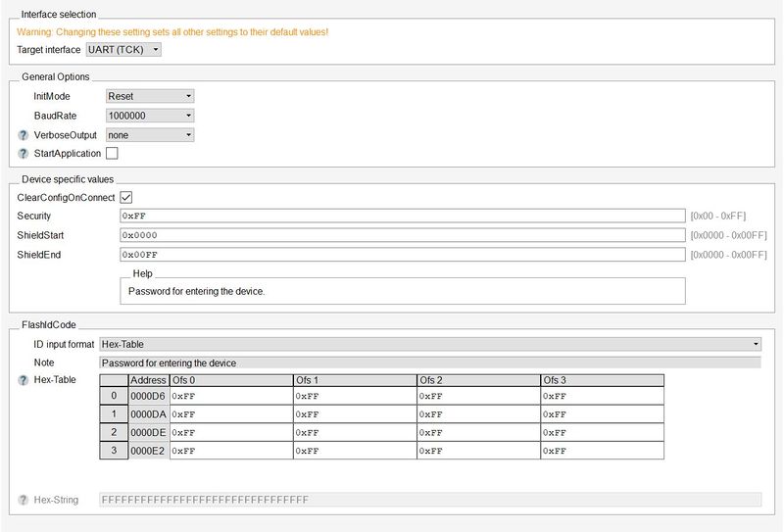The width and height of the screenshot is (784, 532).
Task: Enable the StartApplication checkbox
Action: tap(112, 154)
